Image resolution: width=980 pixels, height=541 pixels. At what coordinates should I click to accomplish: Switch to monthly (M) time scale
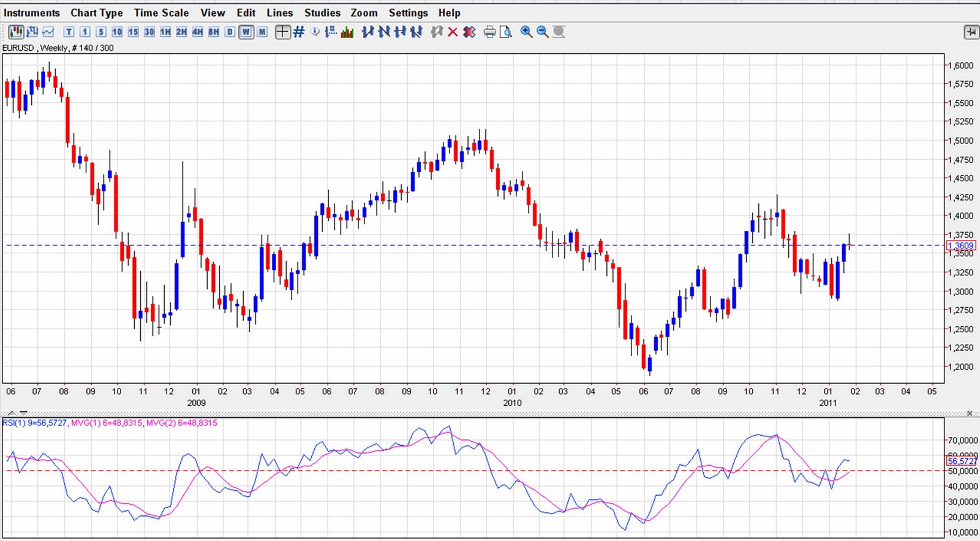pyautogui.click(x=262, y=32)
